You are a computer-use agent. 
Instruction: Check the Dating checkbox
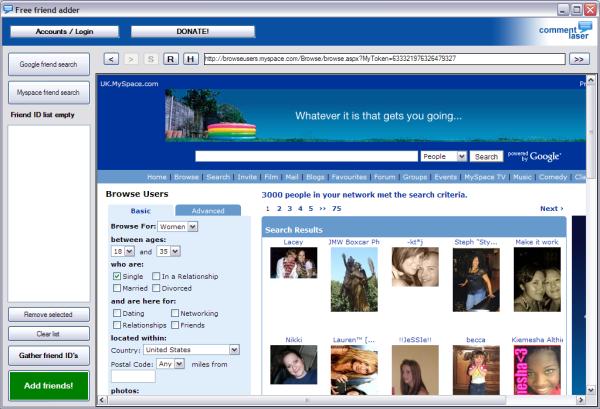[117, 313]
